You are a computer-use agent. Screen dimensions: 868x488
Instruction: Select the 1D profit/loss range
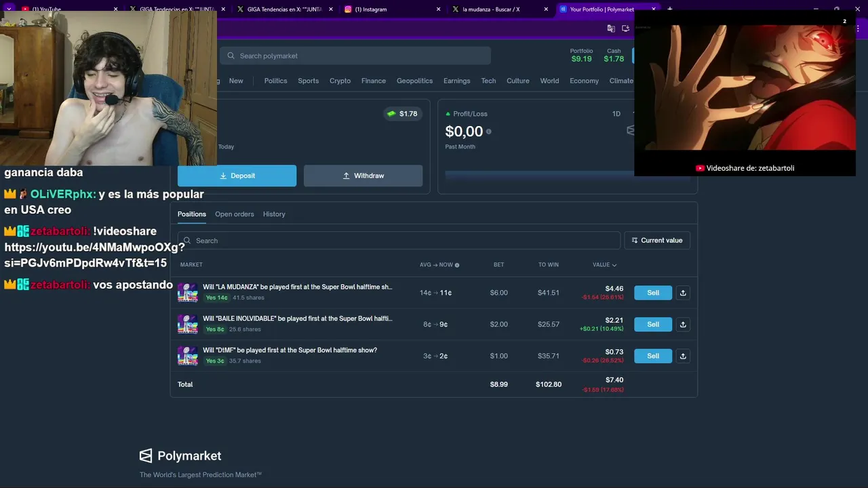pyautogui.click(x=616, y=114)
